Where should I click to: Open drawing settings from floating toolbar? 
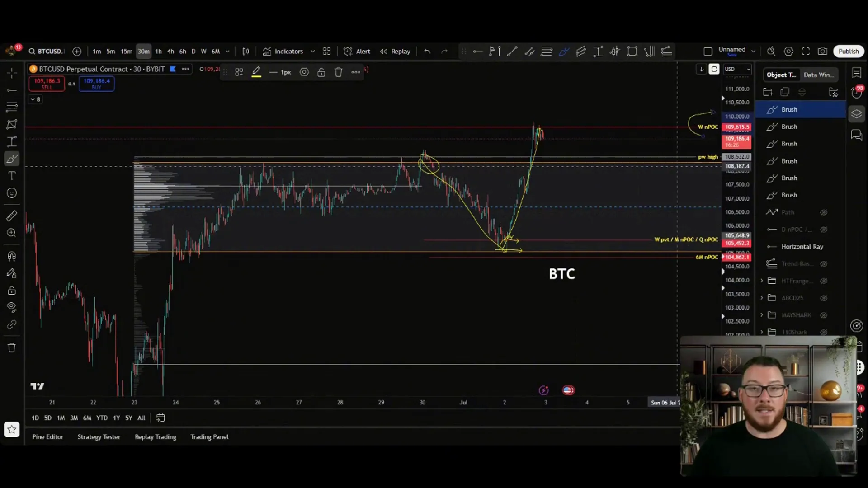tap(304, 72)
